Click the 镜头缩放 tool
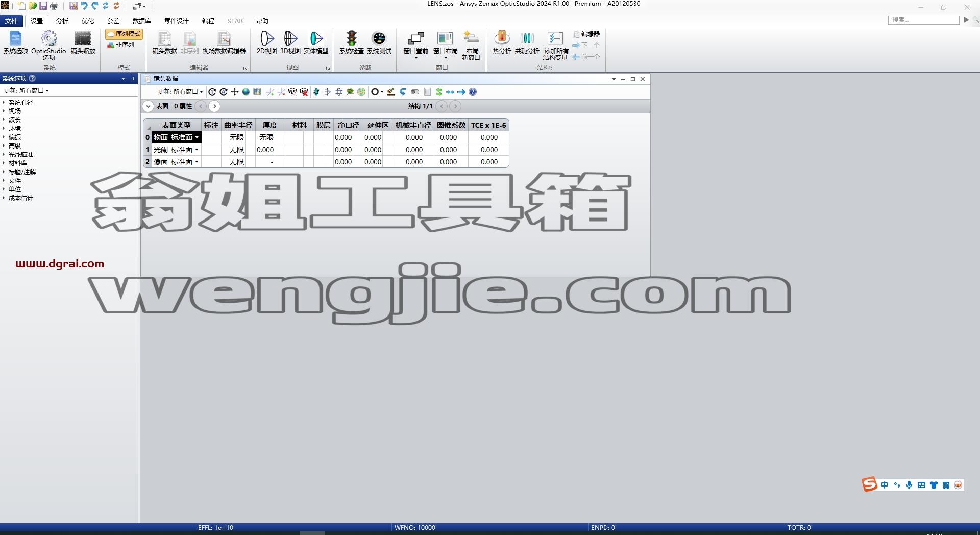This screenshot has width=980, height=535. [83, 43]
